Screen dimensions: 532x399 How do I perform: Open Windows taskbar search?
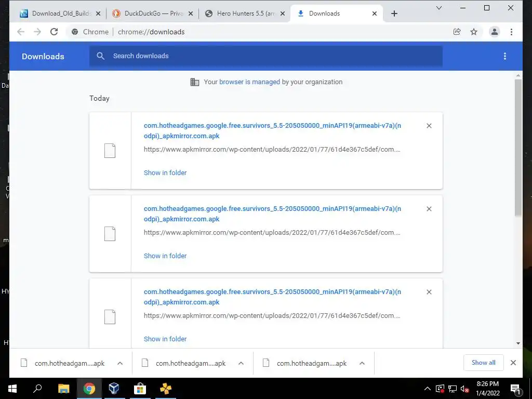[37, 389]
